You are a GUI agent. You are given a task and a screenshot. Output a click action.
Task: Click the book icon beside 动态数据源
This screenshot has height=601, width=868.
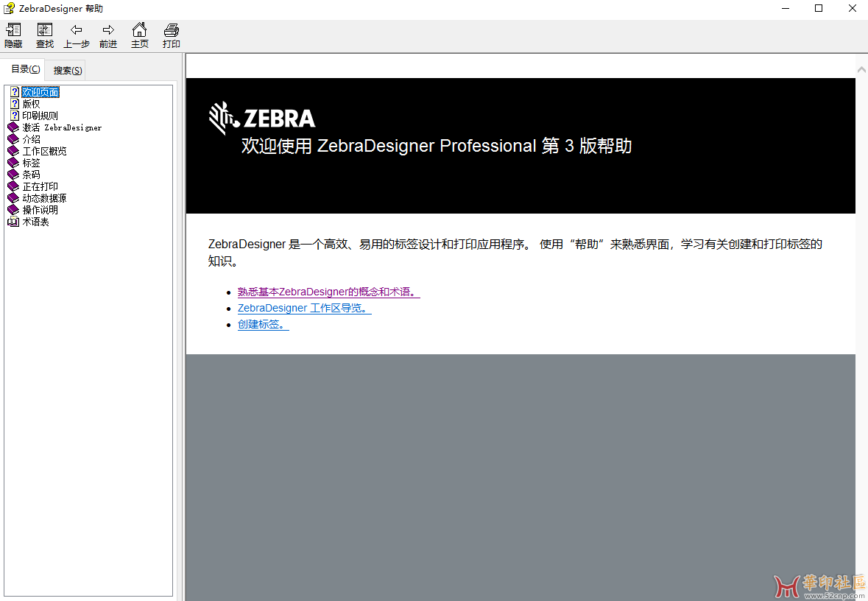(x=13, y=197)
